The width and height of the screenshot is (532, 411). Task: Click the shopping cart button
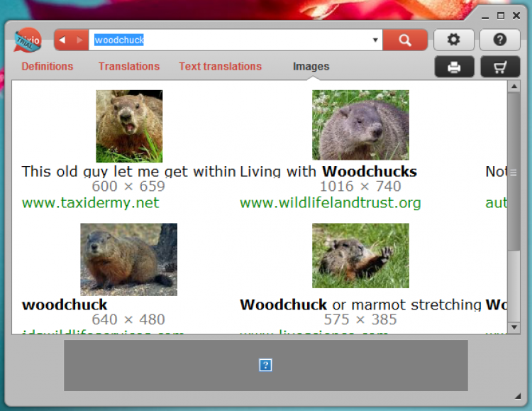click(500, 67)
